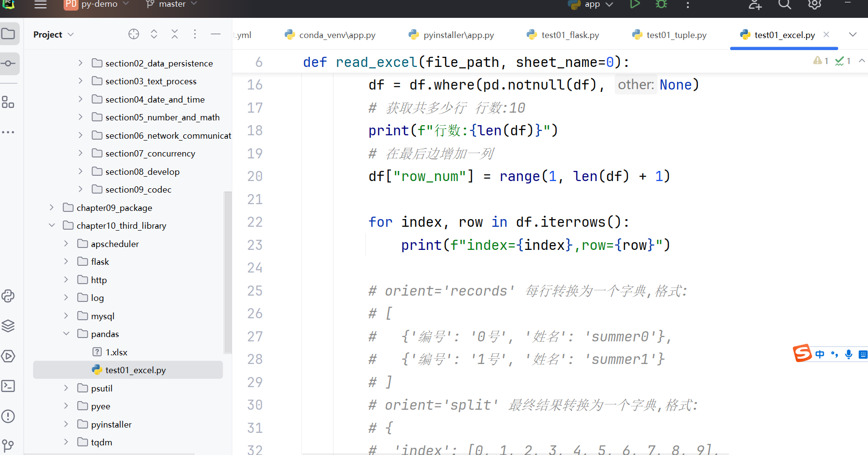This screenshot has height=455, width=868.
Task: Switch to the test01_tuple.py tab
Action: pos(669,35)
